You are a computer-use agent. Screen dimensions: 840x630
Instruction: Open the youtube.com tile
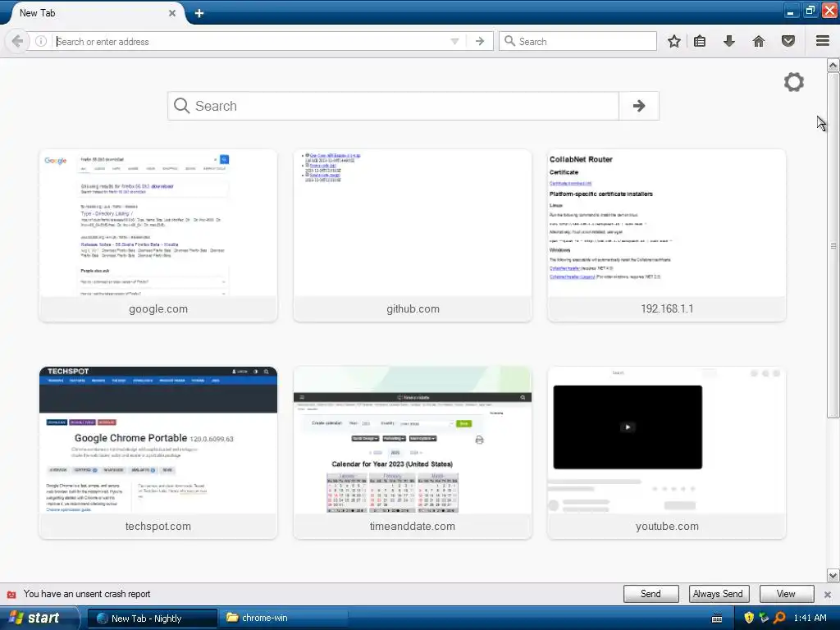(x=666, y=453)
